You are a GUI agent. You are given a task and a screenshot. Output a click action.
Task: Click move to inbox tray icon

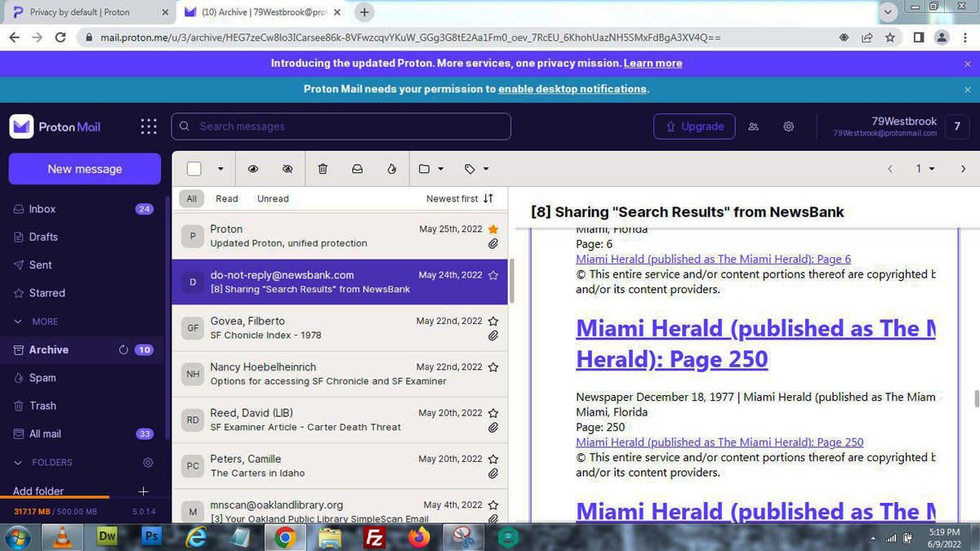357,169
